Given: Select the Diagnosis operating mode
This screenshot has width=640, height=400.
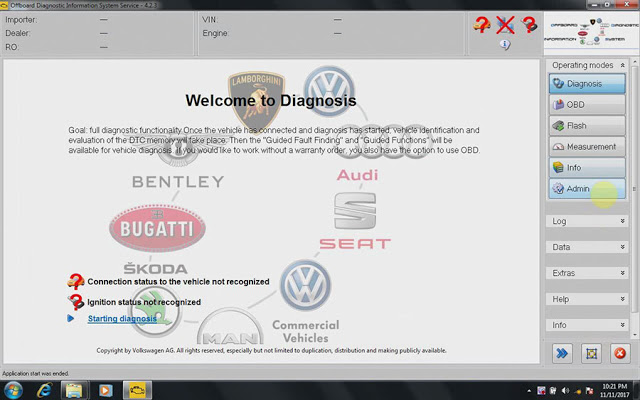Looking at the screenshot, I should click(x=587, y=84).
